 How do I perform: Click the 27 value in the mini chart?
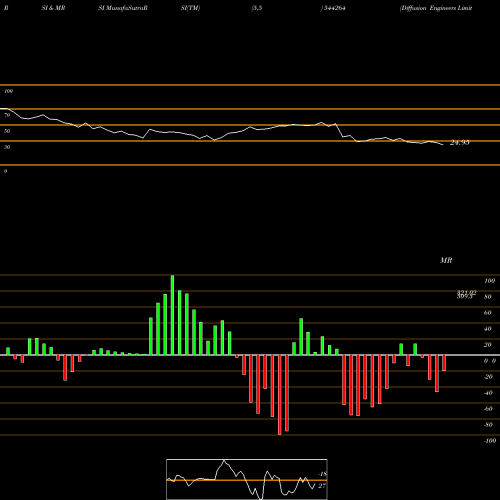pyautogui.click(x=322, y=486)
